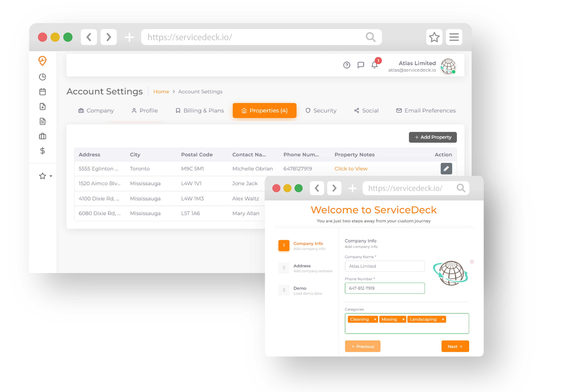Click the back arrow in the front Welcome window
This screenshot has height=392, width=583.
point(317,188)
